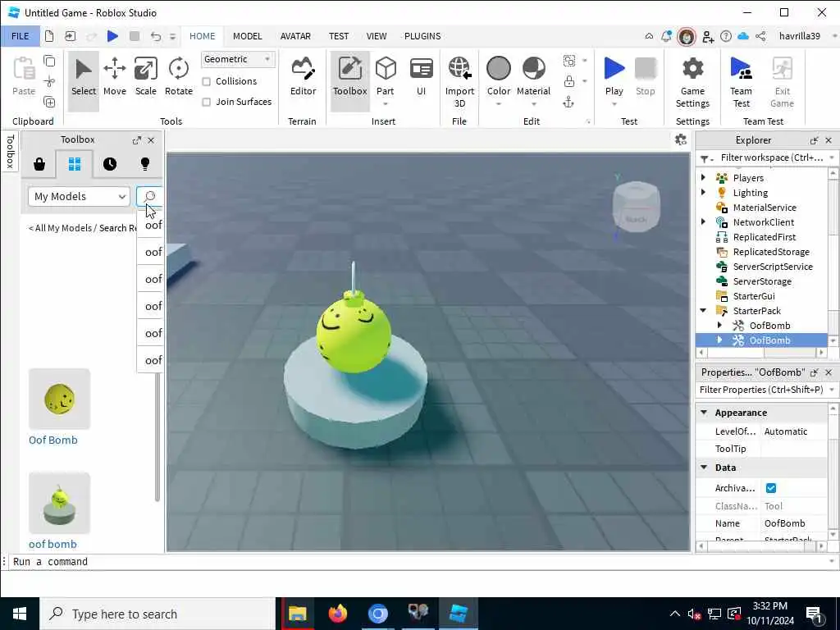Screen dimensions: 840x630
Task: Select ServerScriptService in Explorer
Action: coord(773,267)
